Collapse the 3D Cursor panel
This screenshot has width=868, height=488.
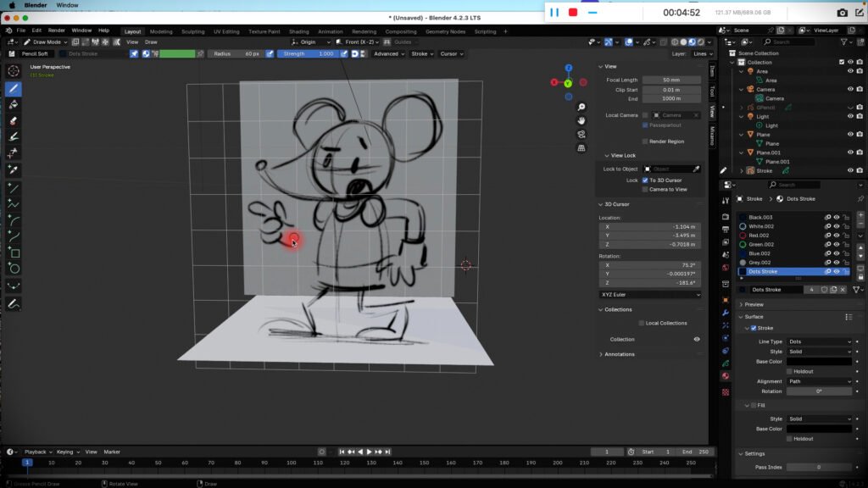[x=616, y=204]
